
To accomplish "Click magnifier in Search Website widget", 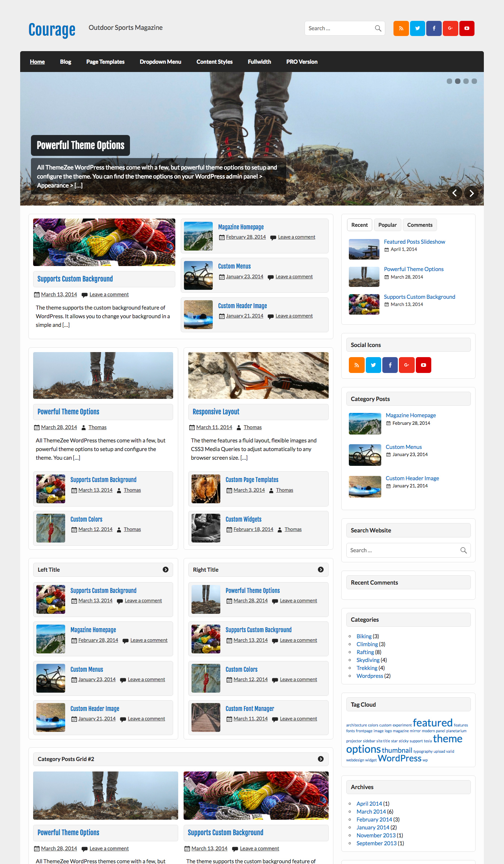I will 464,550.
